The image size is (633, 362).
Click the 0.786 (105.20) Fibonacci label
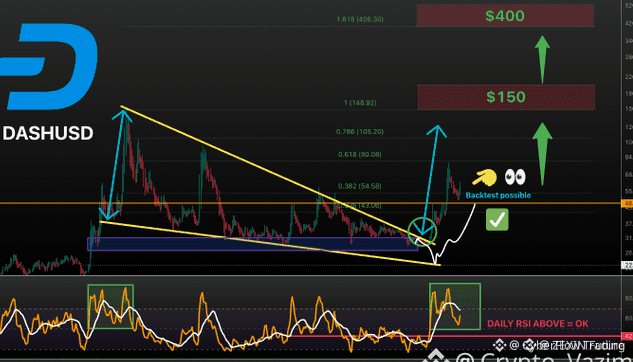(x=360, y=132)
